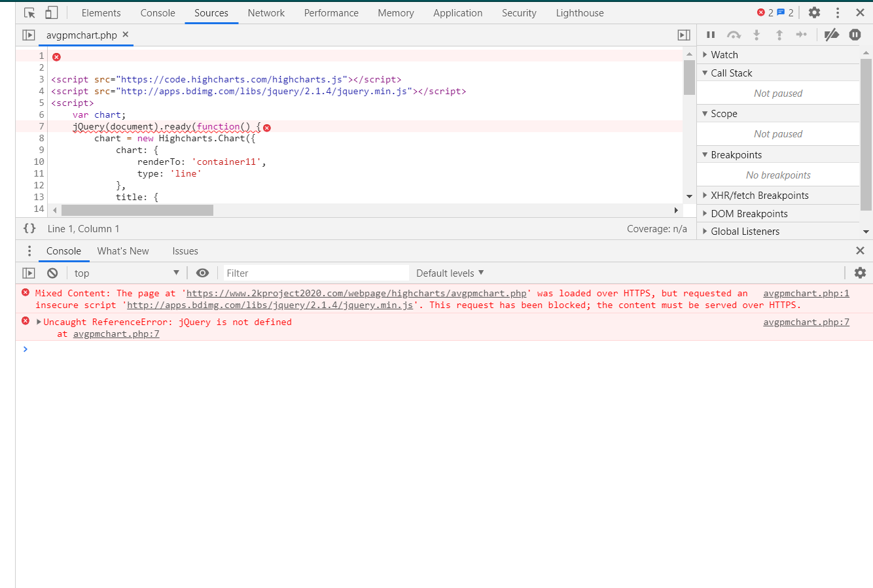Toggle the device toolbar icon
The width and height of the screenshot is (873, 588).
(51, 12)
